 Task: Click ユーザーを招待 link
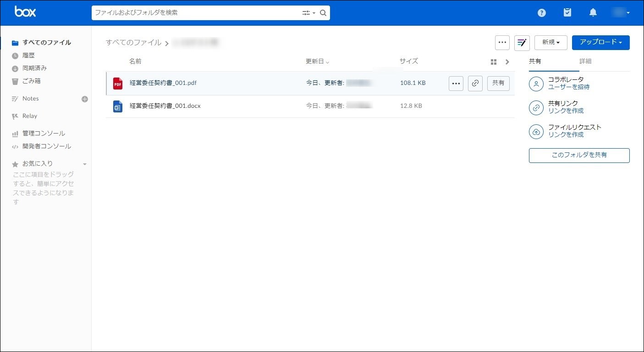click(x=569, y=87)
